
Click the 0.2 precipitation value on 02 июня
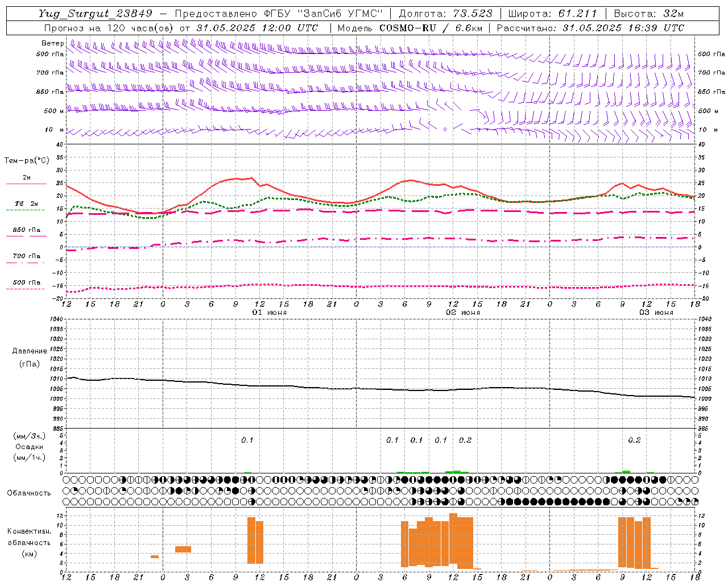465,440
